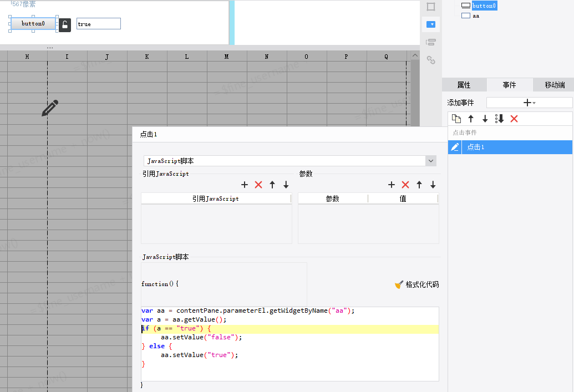Delete referenced JavaScript entry
This screenshot has width=574, height=392.
tap(258, 185)
